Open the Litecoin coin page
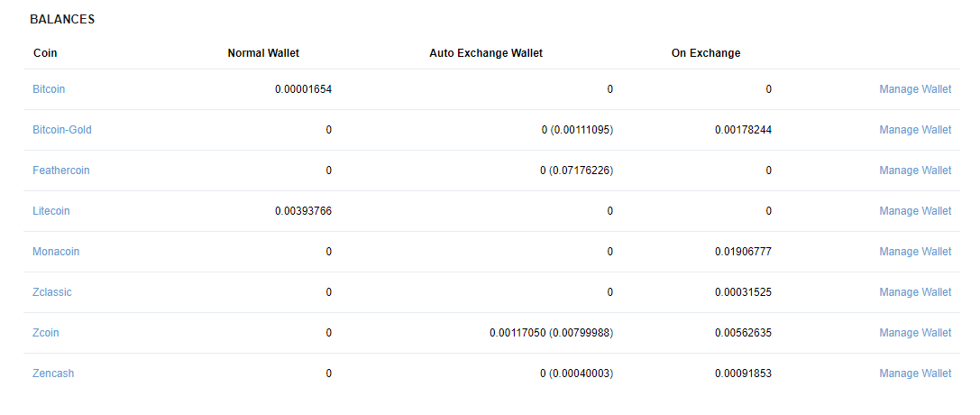 [51, 211]
